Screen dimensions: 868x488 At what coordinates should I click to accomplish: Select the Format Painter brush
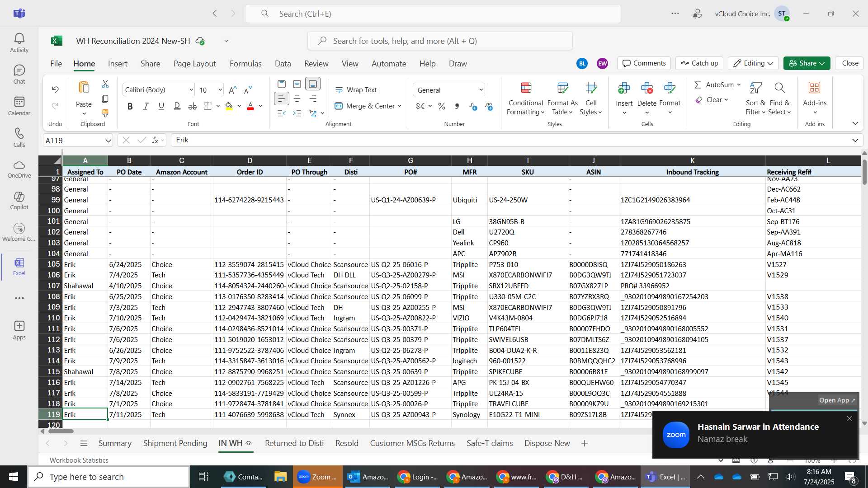[105, 113]
